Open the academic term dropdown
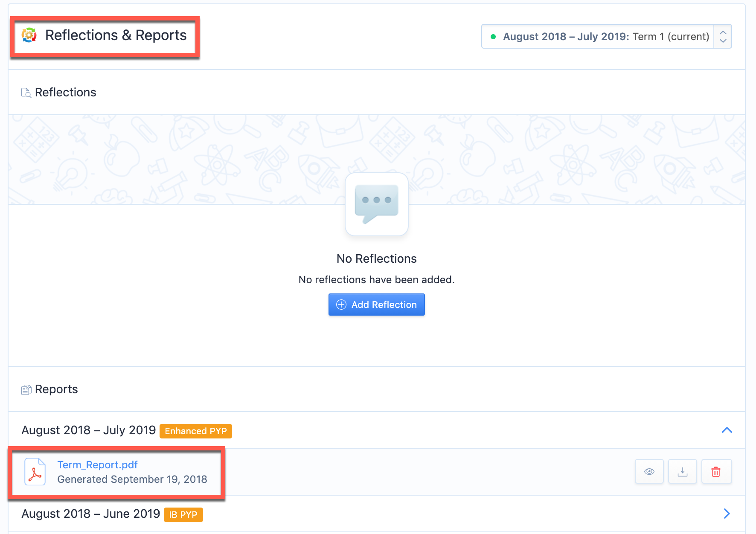This screenshot has height=534, width=756. coord(606,36)
